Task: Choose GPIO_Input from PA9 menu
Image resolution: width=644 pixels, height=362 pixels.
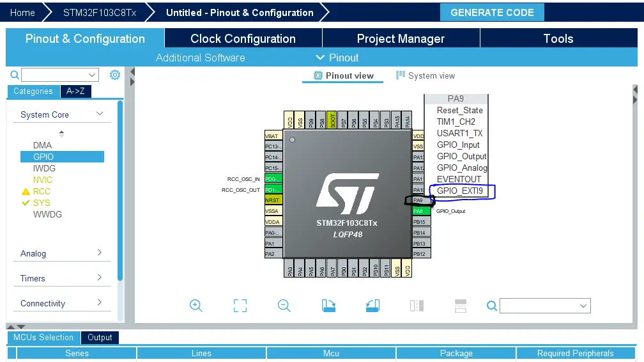Action: (x=458, y=145)
